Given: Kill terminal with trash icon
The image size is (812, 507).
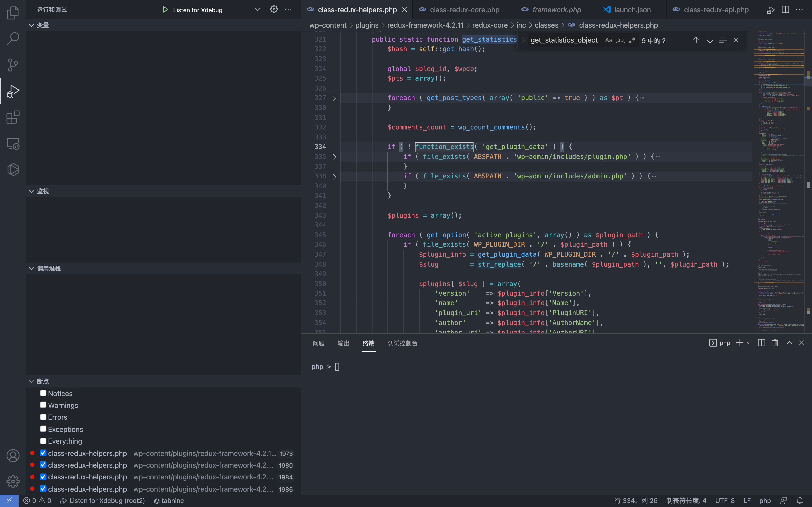Looking at the screenshot, I should coord(775,343).
